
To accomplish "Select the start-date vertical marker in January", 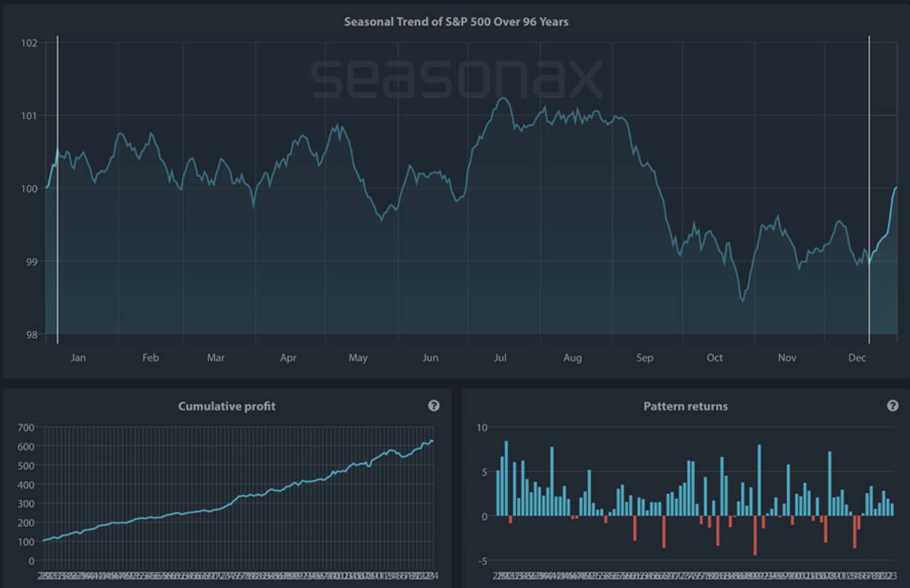I will [58, 189].
